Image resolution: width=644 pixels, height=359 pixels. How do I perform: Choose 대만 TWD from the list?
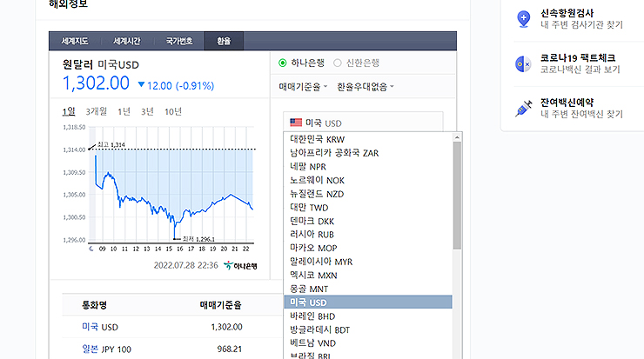pyautogui.click(x=368, y=207)
